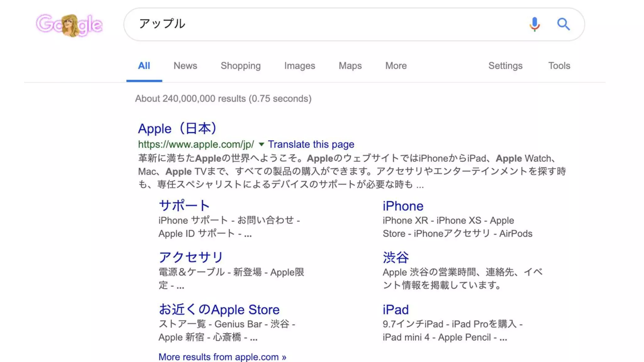This screenshot has width=644, height=362.
Task: Open the iPhone sitelink
Action: (x=403, y=206)
